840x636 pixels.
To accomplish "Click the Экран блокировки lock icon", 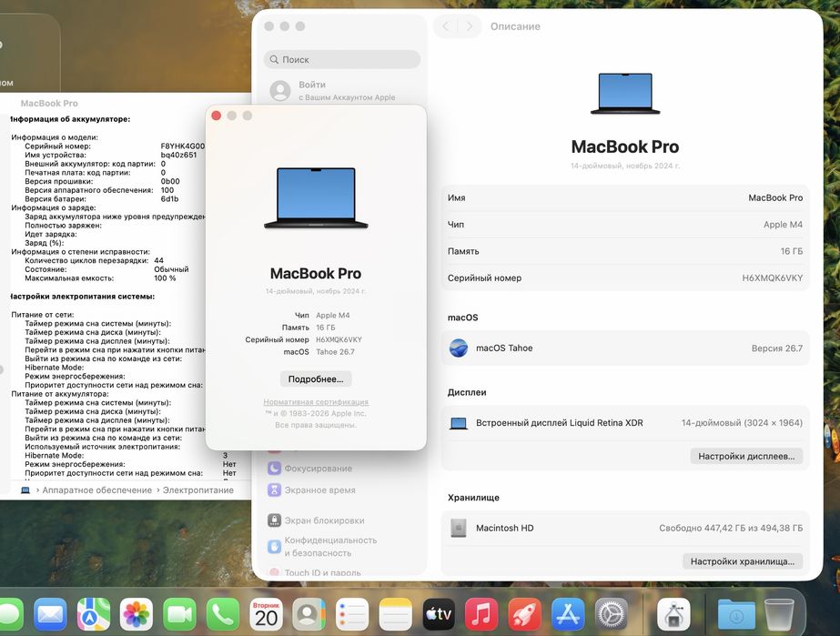I will (x=274, y=520).
